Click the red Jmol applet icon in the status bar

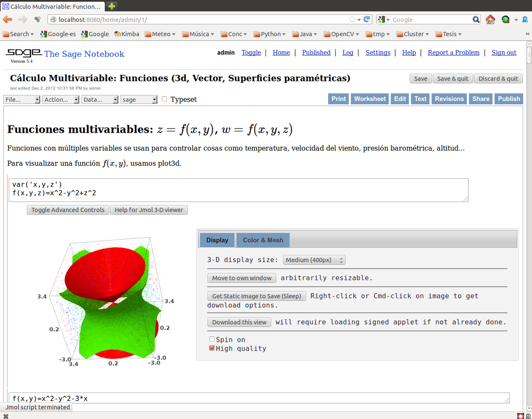(x=520, y=416)
